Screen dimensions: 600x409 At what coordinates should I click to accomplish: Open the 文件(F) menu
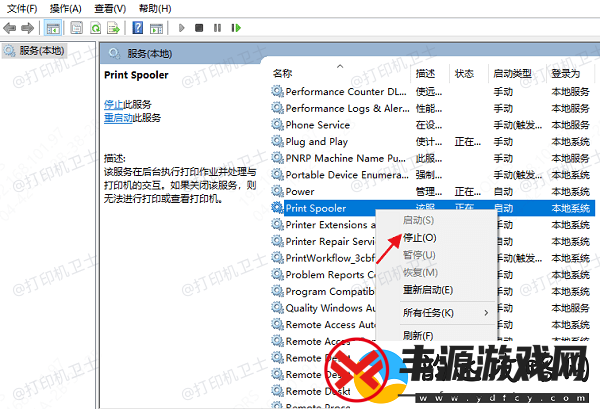(22, 8)
